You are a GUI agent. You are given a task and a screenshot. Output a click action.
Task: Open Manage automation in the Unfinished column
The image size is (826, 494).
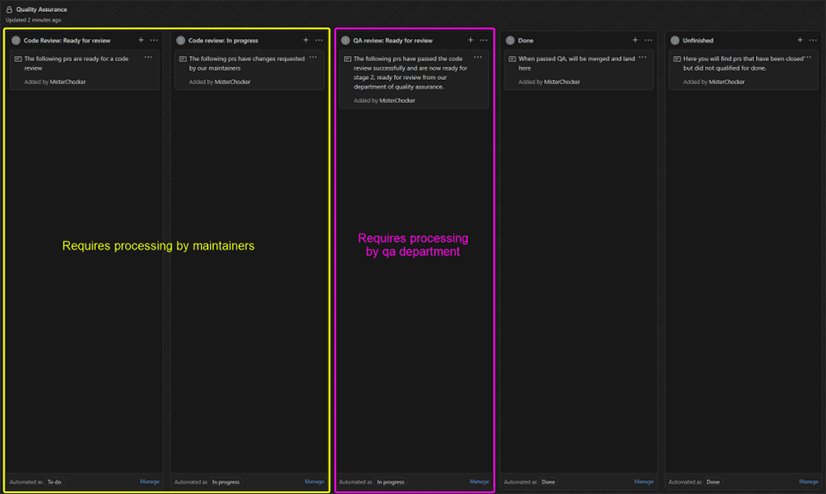click(808, 482)
